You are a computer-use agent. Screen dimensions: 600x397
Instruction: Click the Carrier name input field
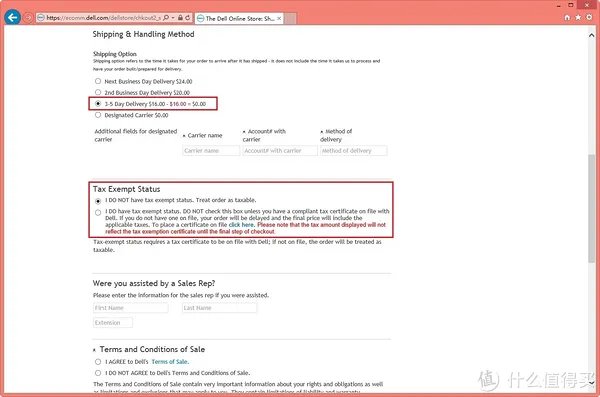click(x=211, y=151)
